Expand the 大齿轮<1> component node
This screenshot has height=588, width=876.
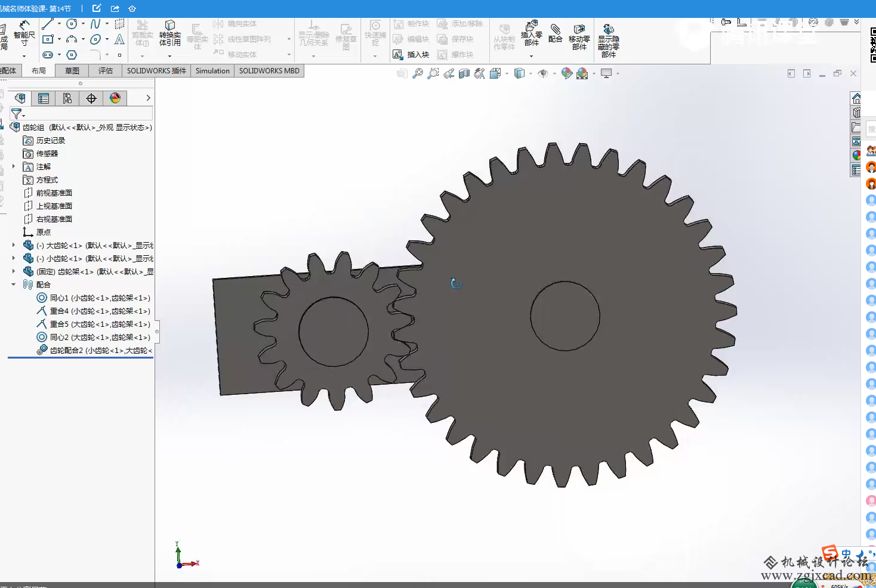click(x=14, y=245)
